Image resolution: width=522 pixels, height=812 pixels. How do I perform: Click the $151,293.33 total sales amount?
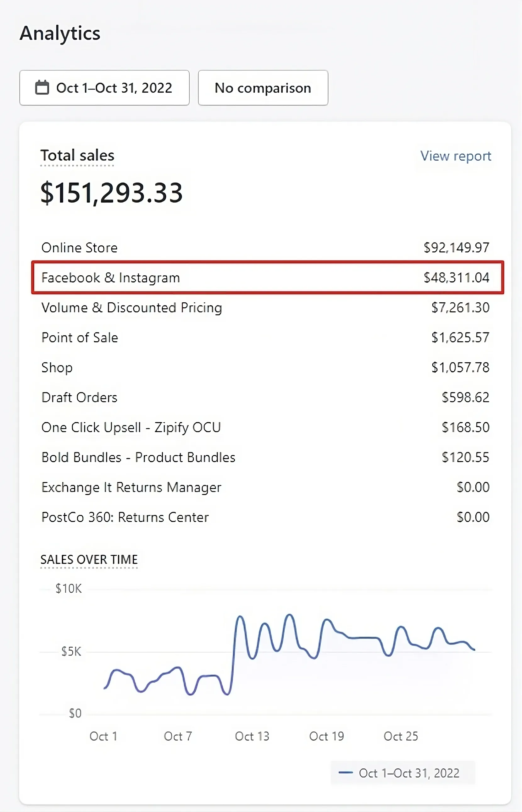click(x=112, y=193)
